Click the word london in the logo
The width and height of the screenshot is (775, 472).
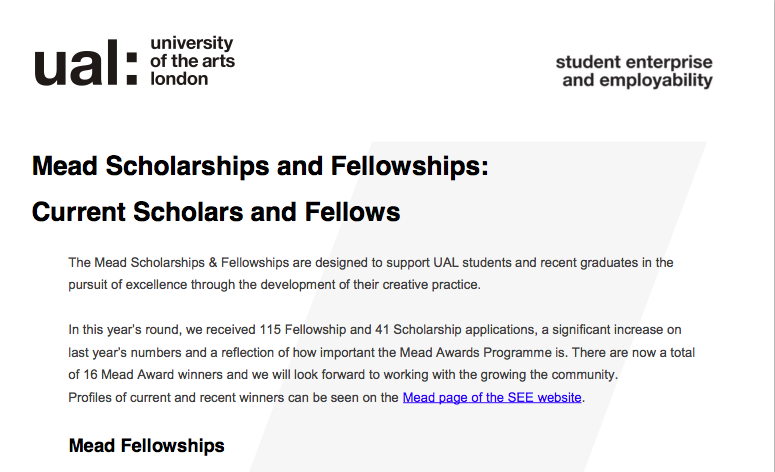pos(179,79)
